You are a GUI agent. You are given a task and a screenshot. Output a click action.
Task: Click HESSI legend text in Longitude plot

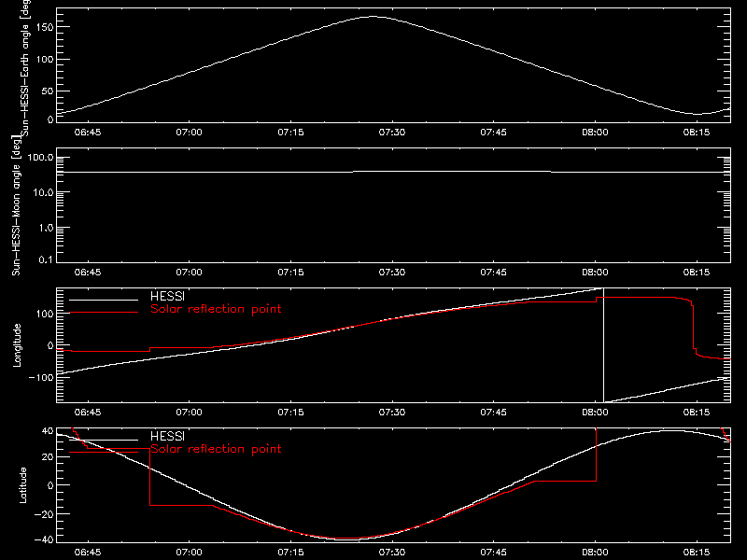(167, 296)
